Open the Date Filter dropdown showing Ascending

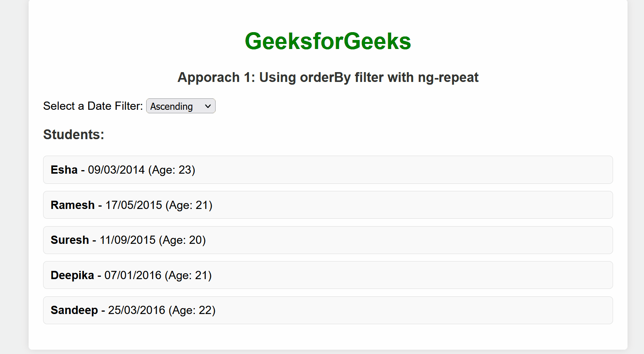point(180,106)
